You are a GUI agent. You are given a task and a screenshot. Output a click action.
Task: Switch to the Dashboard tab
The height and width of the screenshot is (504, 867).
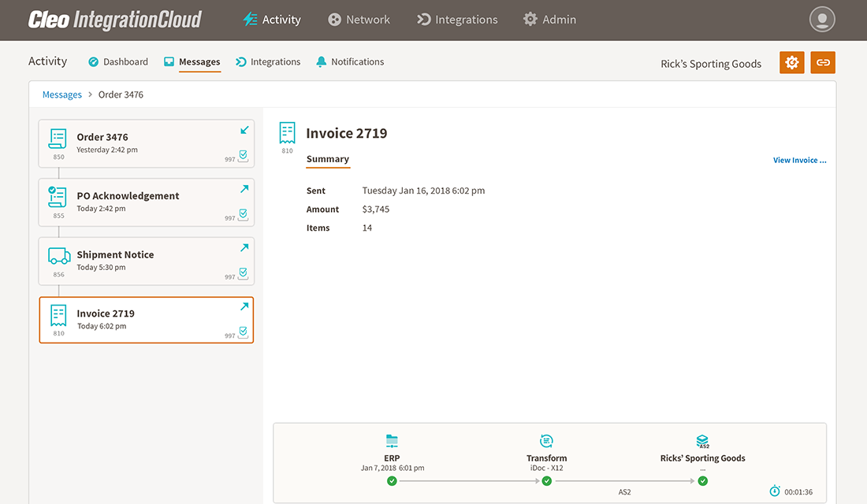pos(118,62)
